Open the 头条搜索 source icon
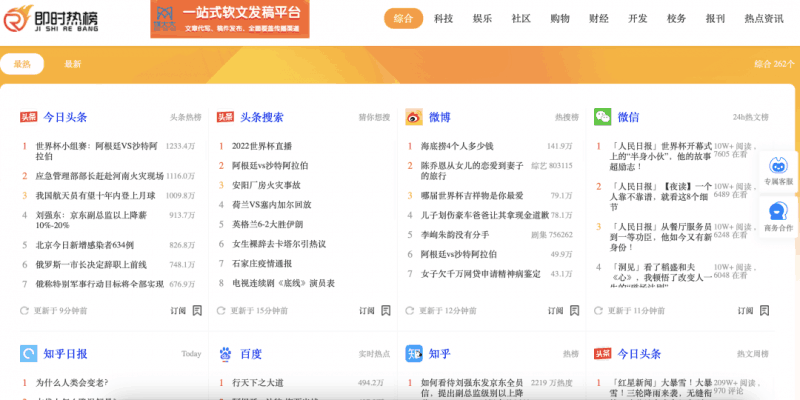 click(225, 117)
